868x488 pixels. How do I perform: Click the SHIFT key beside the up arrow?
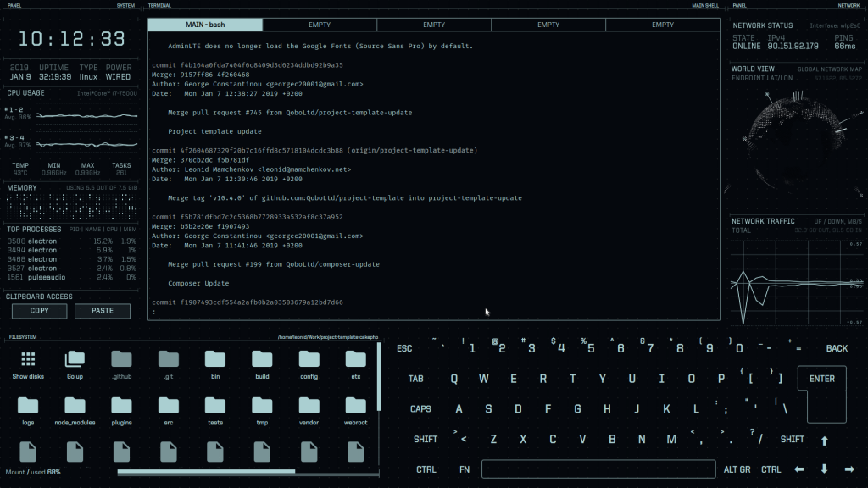(793, 440)
